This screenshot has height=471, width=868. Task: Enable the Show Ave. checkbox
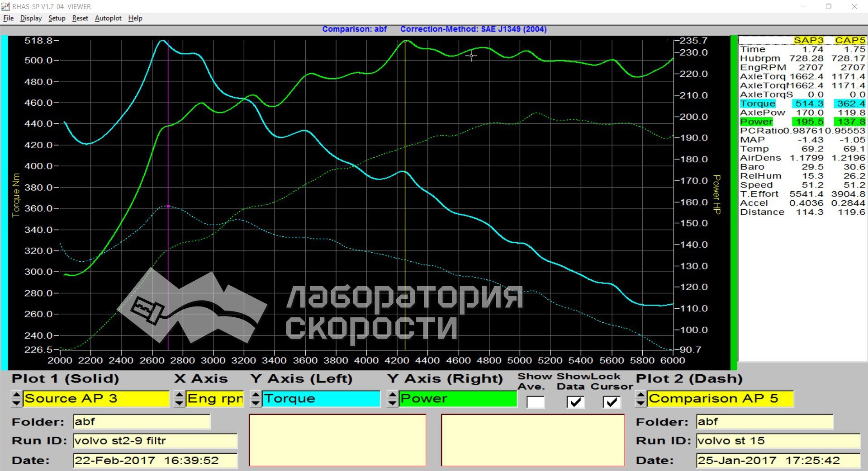tap(536, 402)
